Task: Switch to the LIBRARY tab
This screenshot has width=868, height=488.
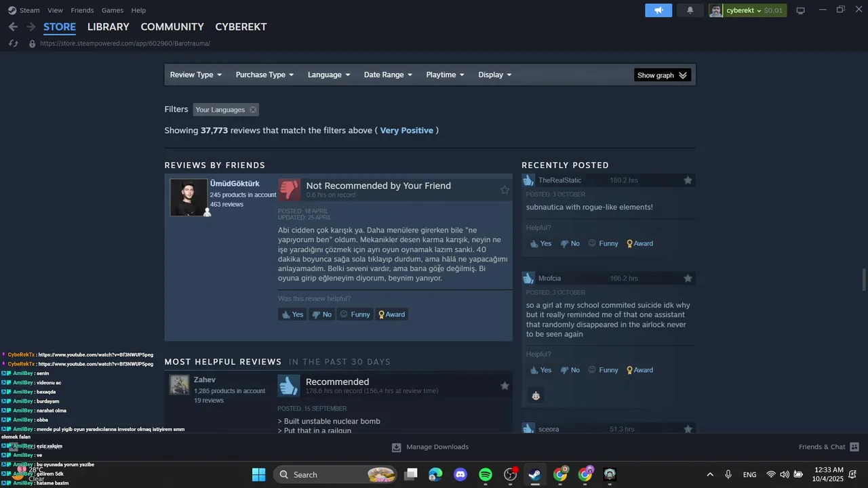Action: coord(108,27)
